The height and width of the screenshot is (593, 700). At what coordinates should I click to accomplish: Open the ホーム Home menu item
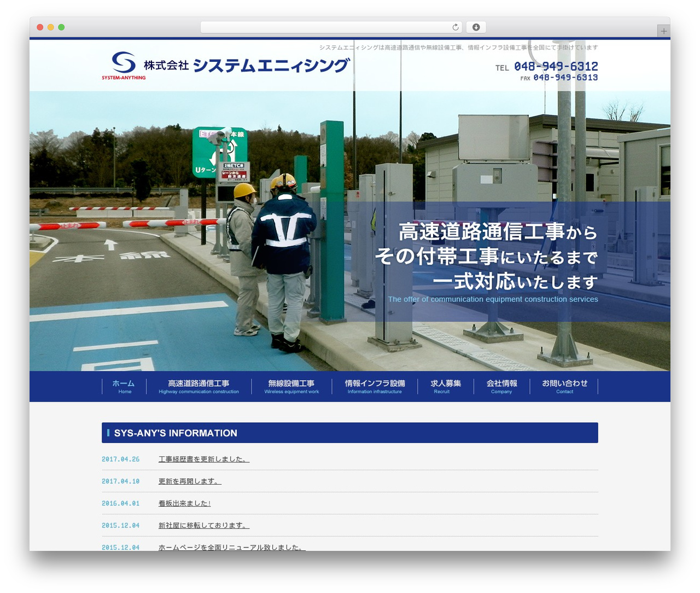124,386
